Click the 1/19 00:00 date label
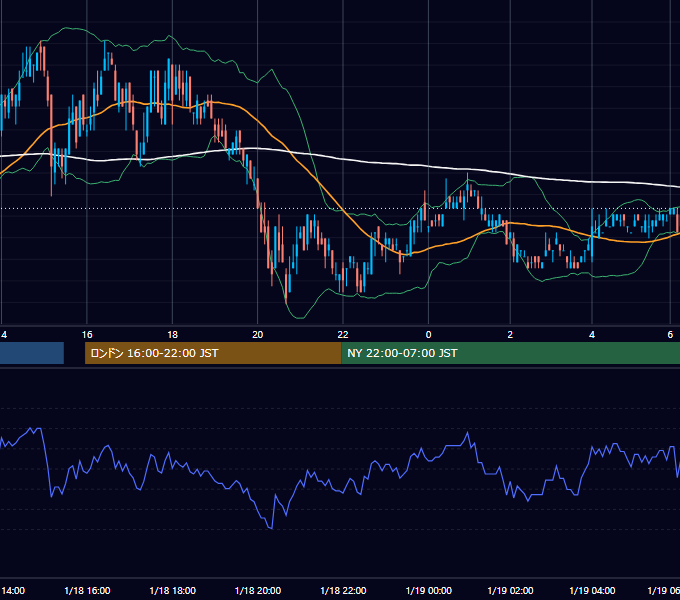The width and height of the screenshot is (680, 600). click(428, 590)
